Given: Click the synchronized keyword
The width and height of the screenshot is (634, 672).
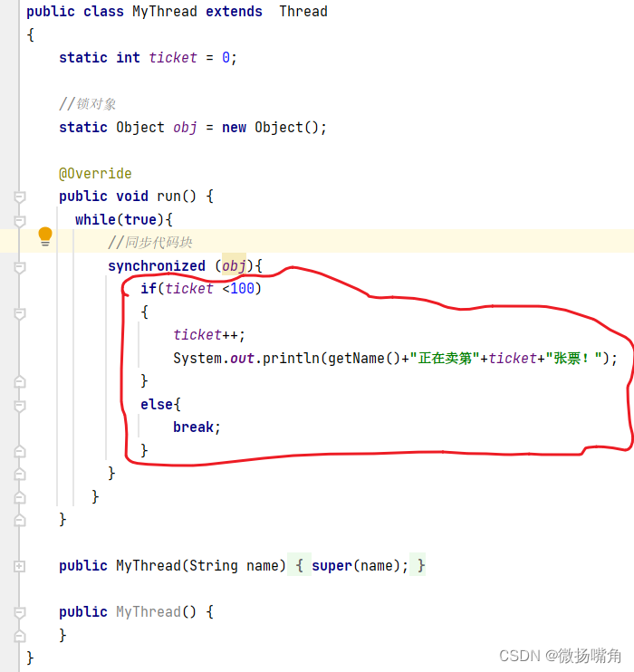Looking at the screenshot, I should 157,266.
